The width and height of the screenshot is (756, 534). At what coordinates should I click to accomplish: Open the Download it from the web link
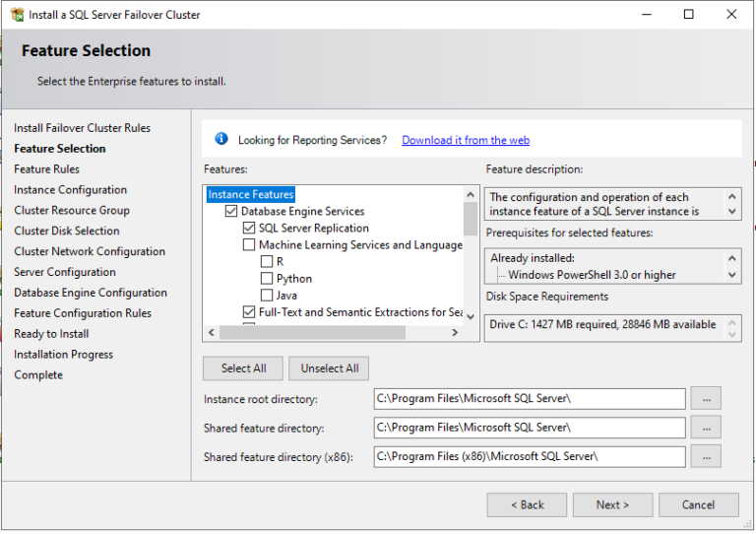click(466, 140)
